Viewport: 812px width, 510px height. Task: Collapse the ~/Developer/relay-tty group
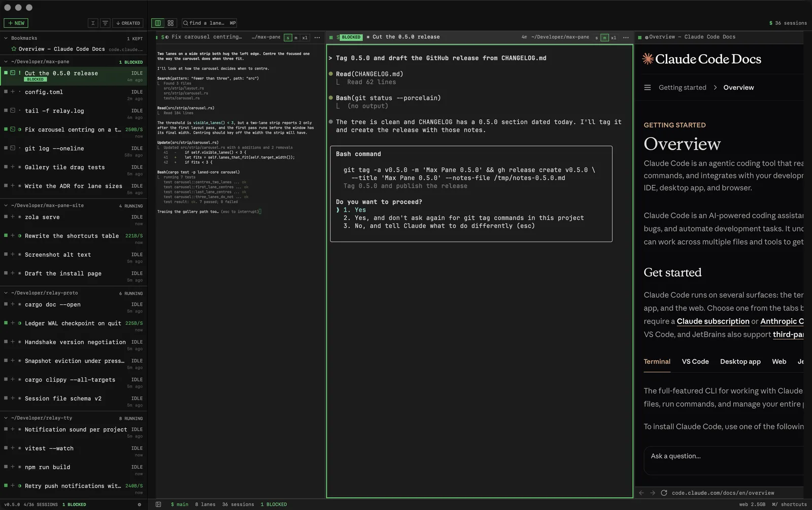pyautogui.click(x=6, y=418)
